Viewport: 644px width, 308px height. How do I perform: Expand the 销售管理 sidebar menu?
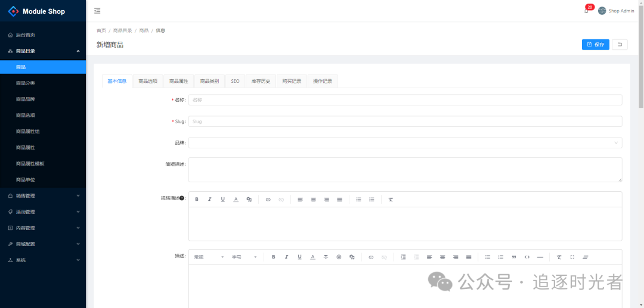coord(43,195)
